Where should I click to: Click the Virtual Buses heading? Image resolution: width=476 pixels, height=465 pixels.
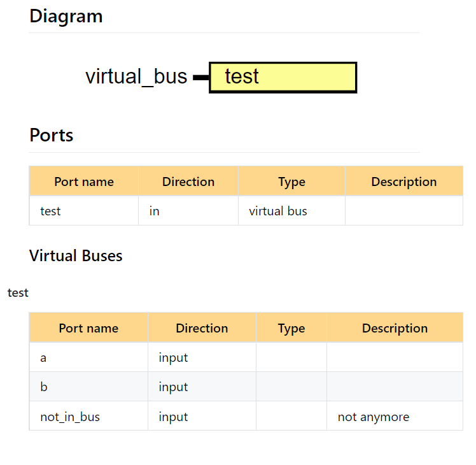[x=76, y=255]
